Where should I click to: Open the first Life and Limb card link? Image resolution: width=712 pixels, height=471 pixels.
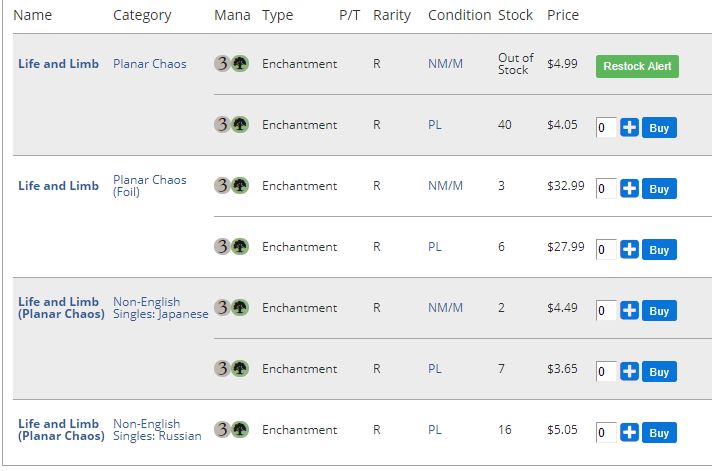coord(59,64)
